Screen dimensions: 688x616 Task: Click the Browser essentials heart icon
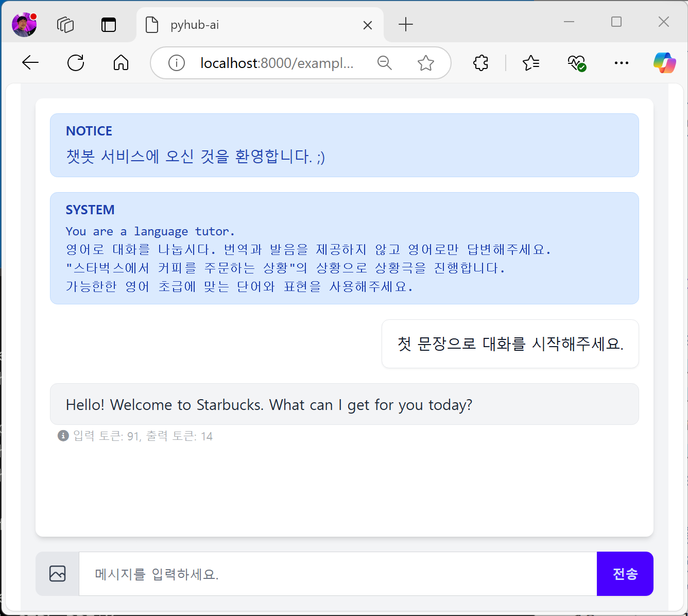[x=576, y=63]
